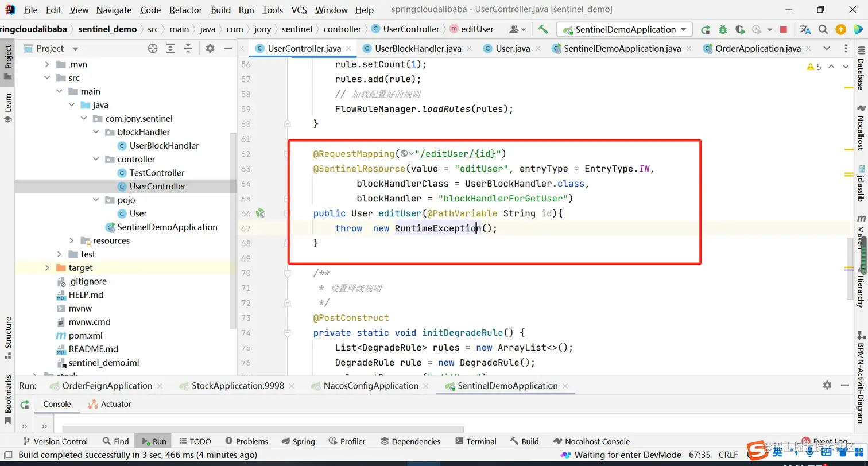Hide the Project tool window
The image size is (868, 466).
pyautogui.click(x=227, y=49)
